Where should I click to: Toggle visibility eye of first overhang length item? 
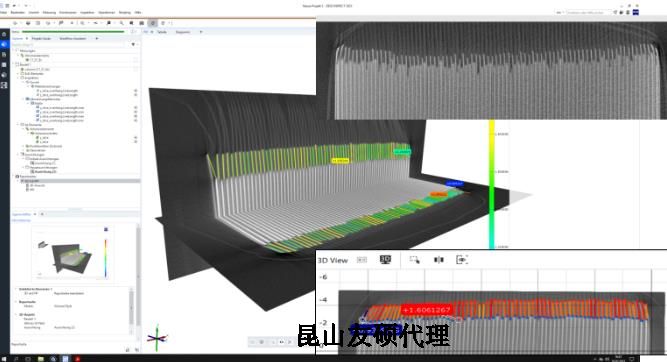pos(136,91)
